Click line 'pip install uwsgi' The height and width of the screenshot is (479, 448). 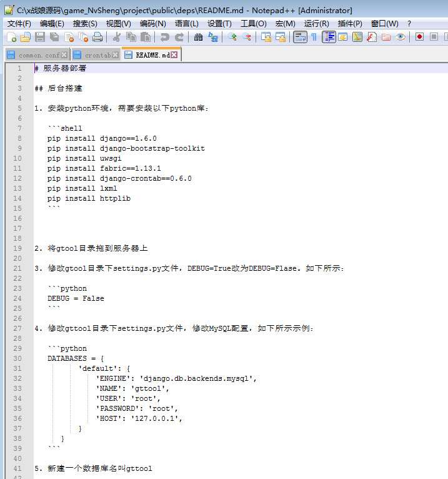click(x=84, y=159)
